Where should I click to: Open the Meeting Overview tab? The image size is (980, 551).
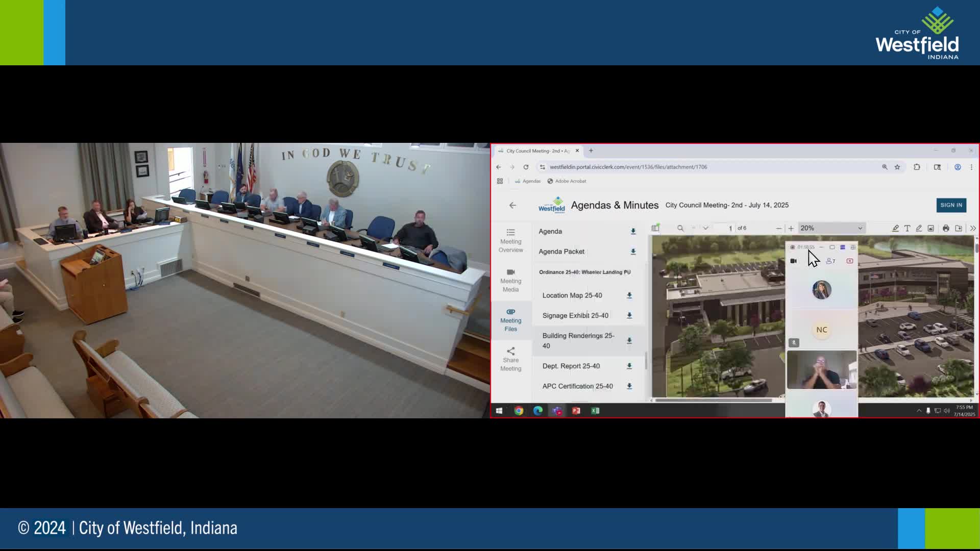tap(510, 241)
